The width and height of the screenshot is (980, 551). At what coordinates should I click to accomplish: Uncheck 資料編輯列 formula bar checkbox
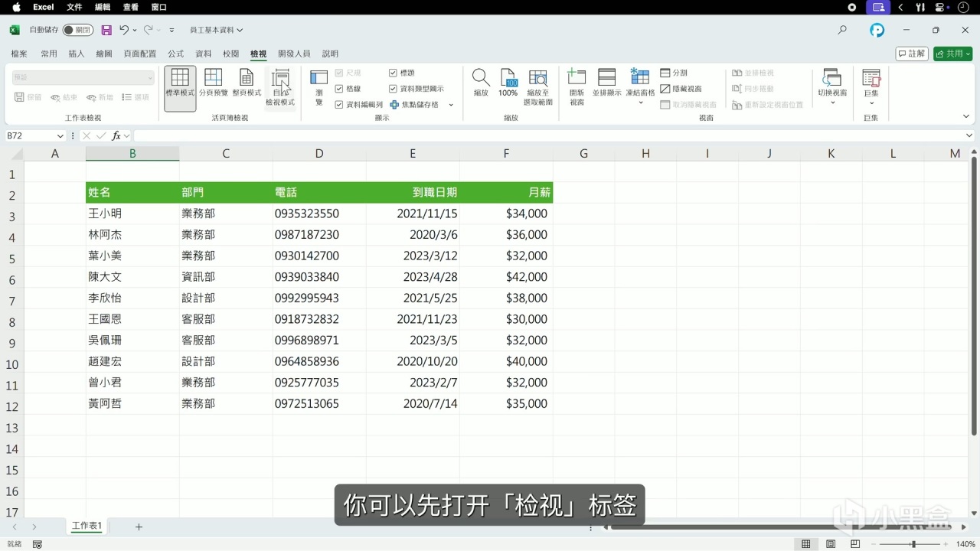[x=339, y=105]
